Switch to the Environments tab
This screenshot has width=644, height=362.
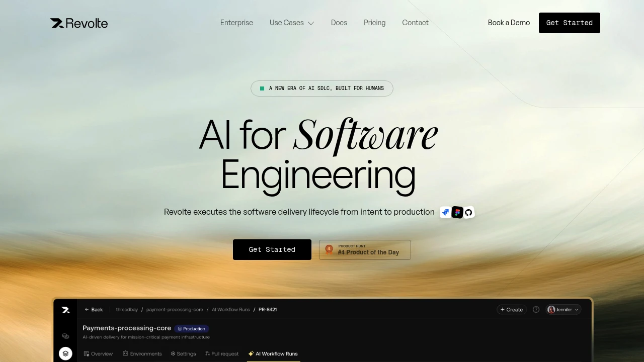[142, 353]
